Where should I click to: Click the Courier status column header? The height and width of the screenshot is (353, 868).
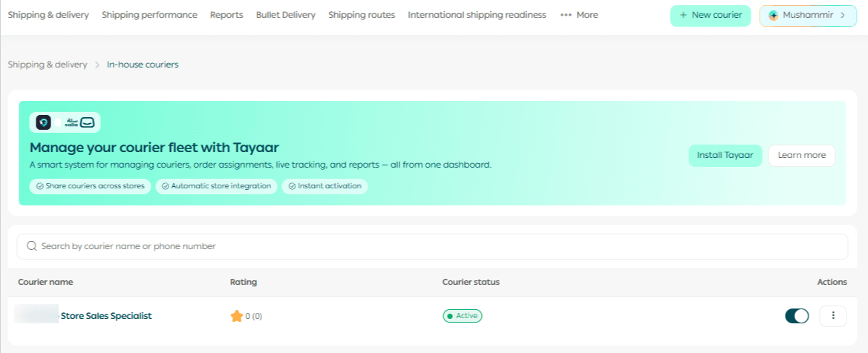[471, 283]
